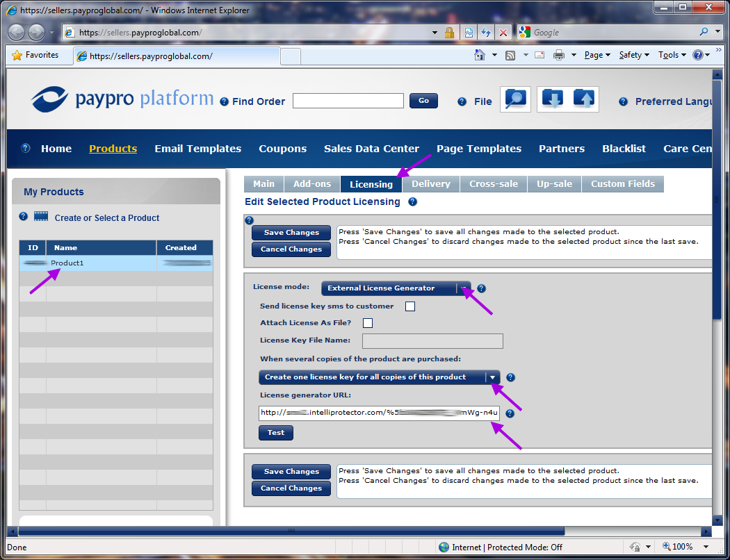Check Attach License As File option
Viewport: 730px width, 560px height.
pyautogui.click(x=368, y=323)
